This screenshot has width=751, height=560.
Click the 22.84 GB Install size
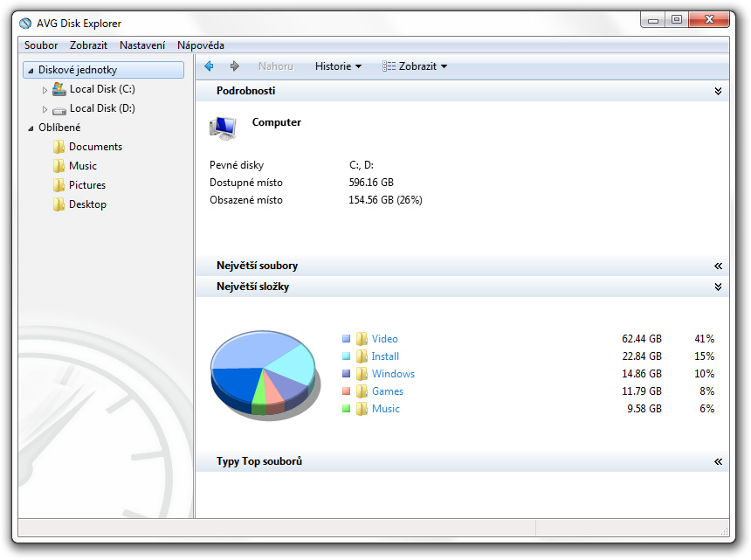[x=642, y=356]
